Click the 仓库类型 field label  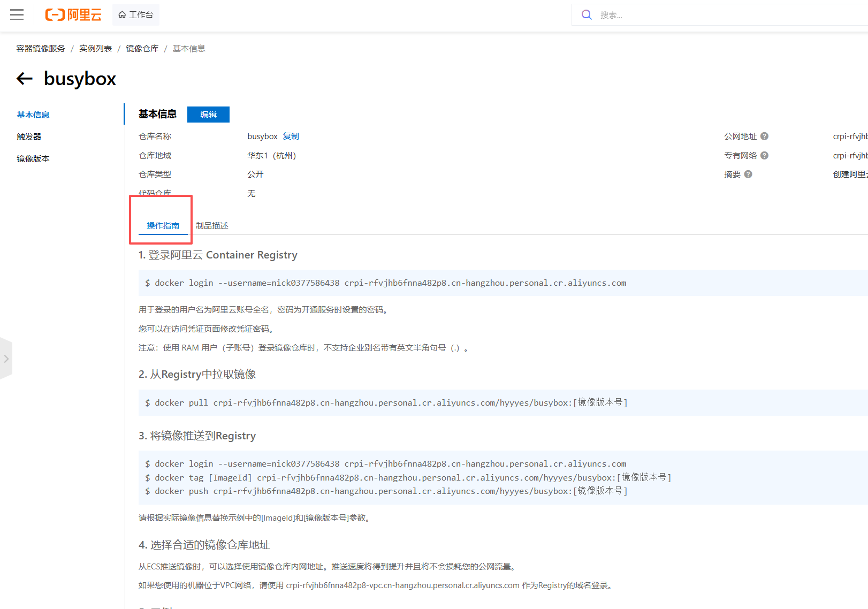pyautogui.click(x=155, y=174)
